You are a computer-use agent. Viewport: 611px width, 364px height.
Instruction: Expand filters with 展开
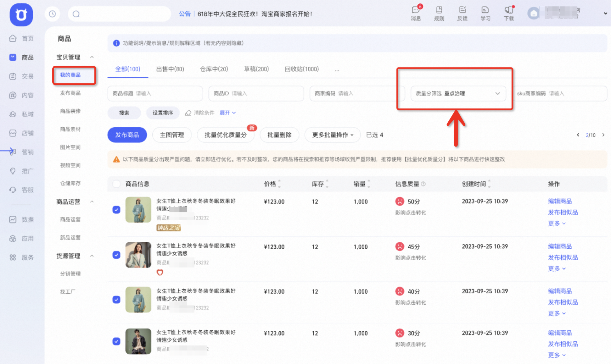pyautogui.click(x=227, y=113)
